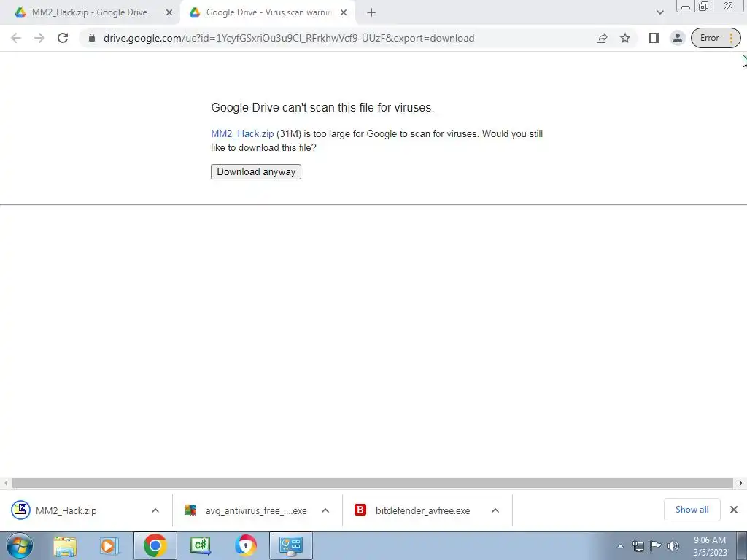747x560 pixels.
Task: Click the Download anyway button
Action: (x=256, y=171)
